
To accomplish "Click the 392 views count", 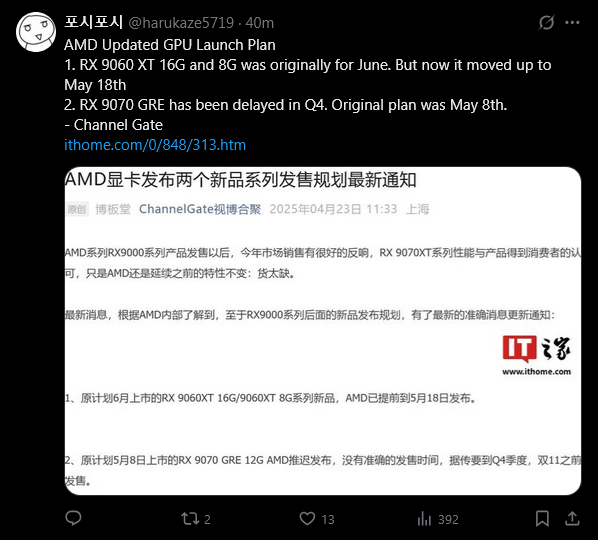I will pos(448,519).
